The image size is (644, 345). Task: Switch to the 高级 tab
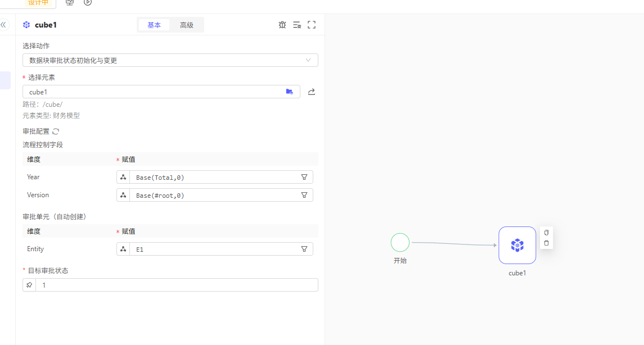187,25
